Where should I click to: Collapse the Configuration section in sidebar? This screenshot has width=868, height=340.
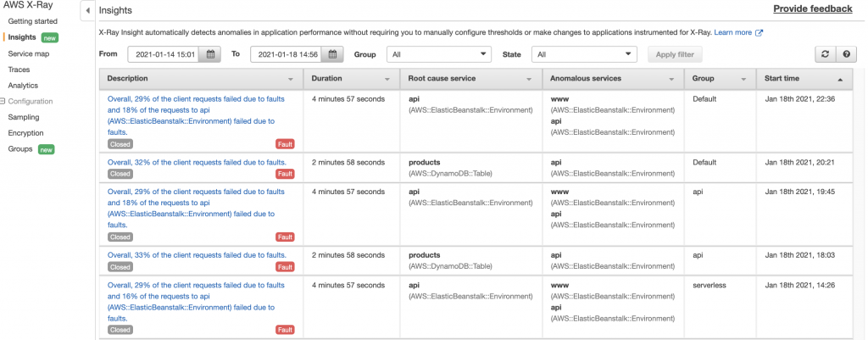click(x=3, y=102)
